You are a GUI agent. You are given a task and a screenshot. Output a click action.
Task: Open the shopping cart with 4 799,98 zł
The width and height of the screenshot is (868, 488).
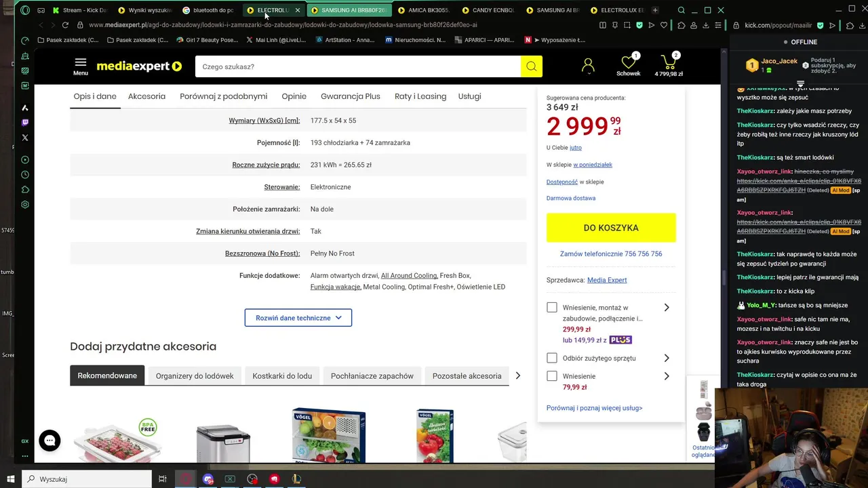(669, 65)
